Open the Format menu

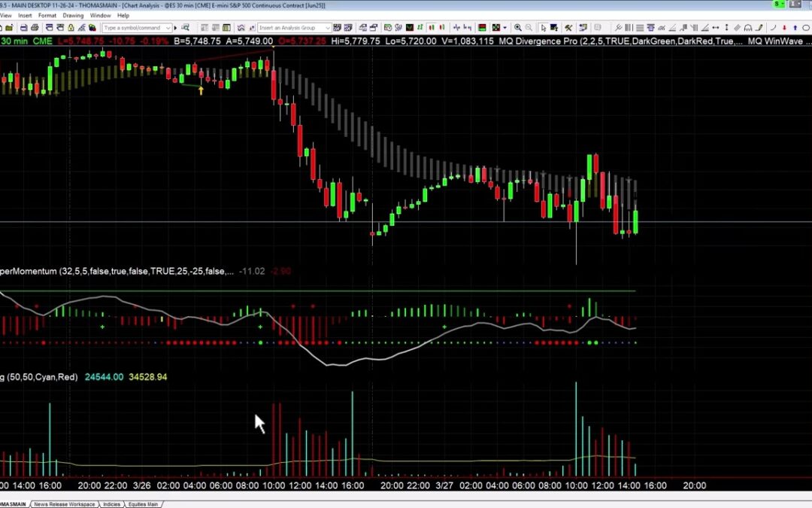click(47, 15)
